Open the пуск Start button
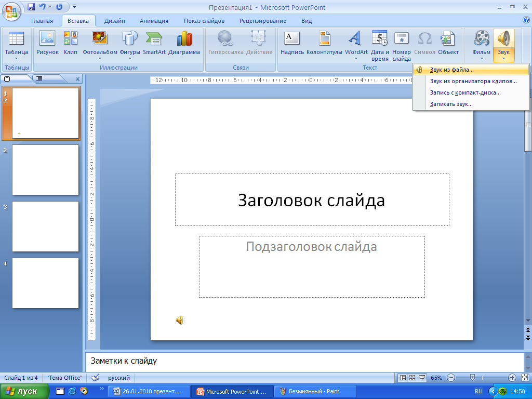Screen dimensions: 532x399 pyautogui.click(x=24, y=392)
